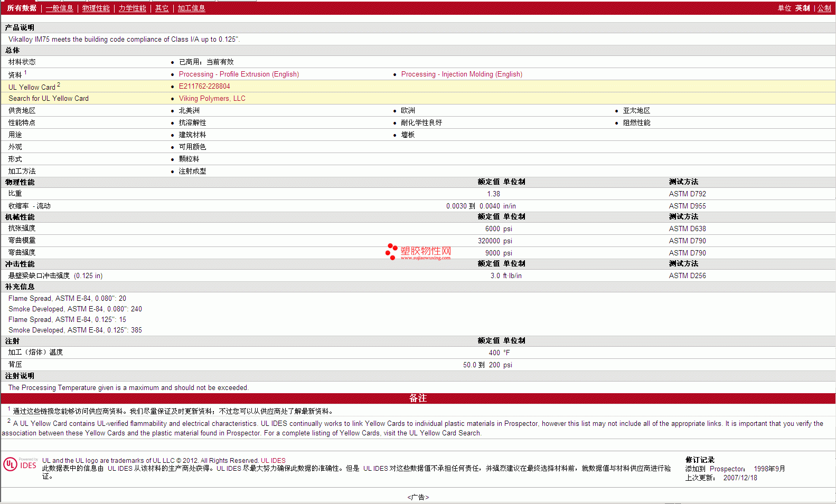Click the melt temperature value 400
836x504 pixels.
494,353
